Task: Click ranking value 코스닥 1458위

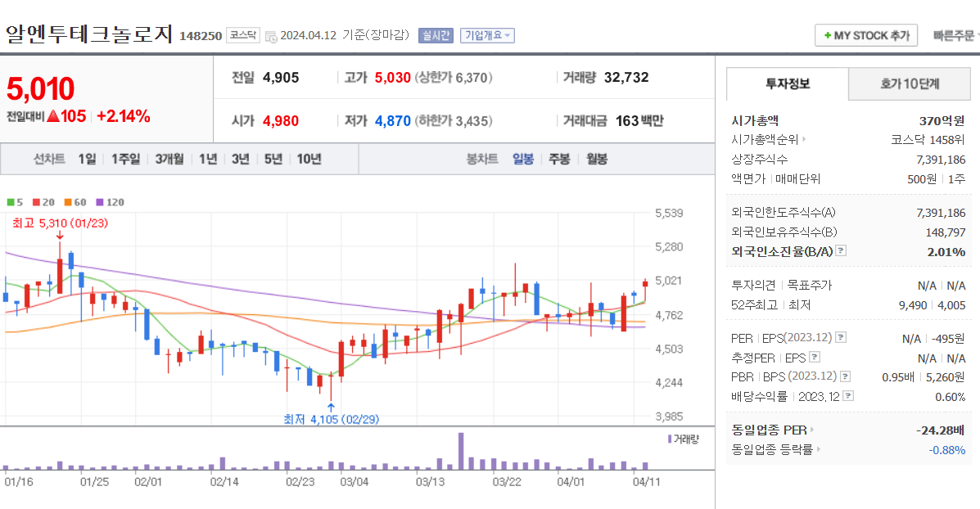Action: pyautogui.click(x=928, y=139)
